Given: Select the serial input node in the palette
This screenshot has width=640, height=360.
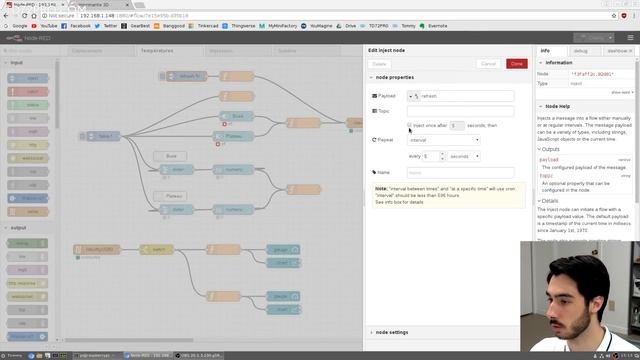Looking at the screenshot, I should point(28,211).
